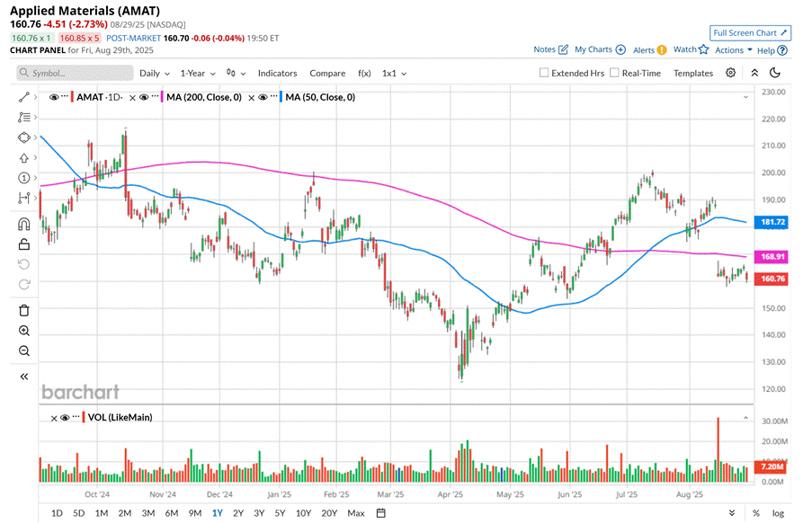Select the 1Y range tab
This screenshot has height=523, width=812.
(218, 513)
